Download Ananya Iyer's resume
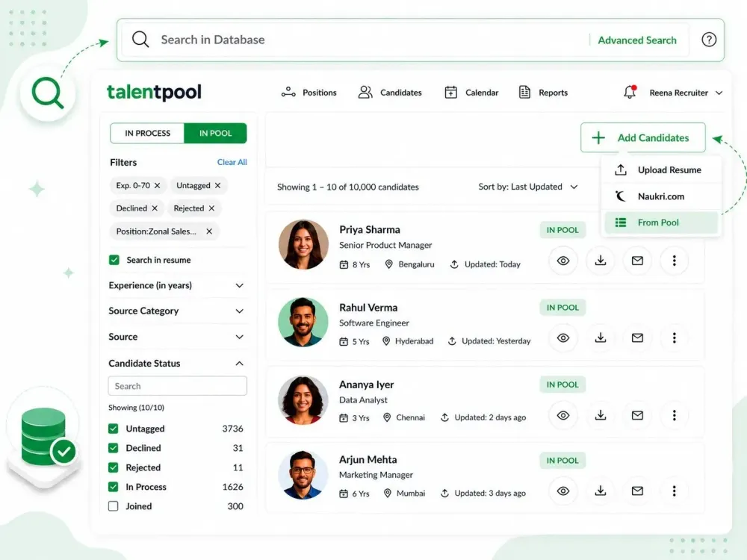Viewport: 747px width, 560px height. (x=601, y=415)
